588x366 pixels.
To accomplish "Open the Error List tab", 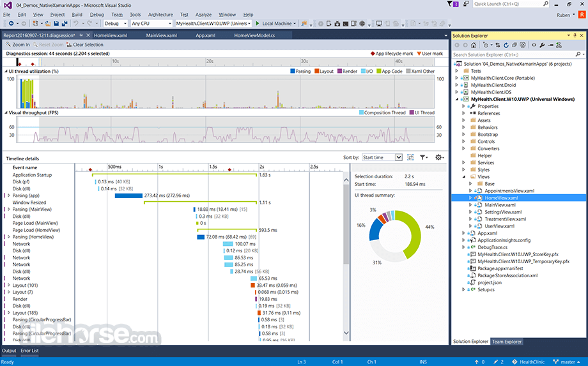I will tap(29, 351).
